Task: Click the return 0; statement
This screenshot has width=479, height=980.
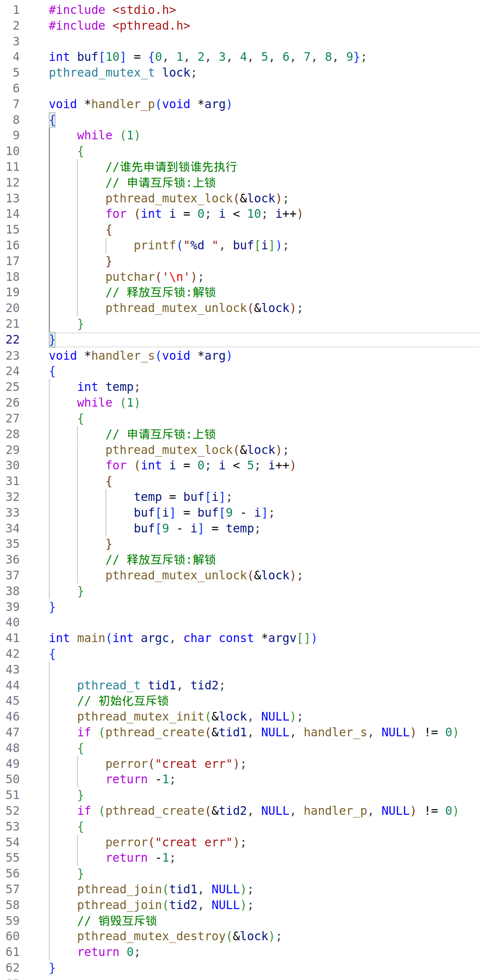Action: pos(109,952)
